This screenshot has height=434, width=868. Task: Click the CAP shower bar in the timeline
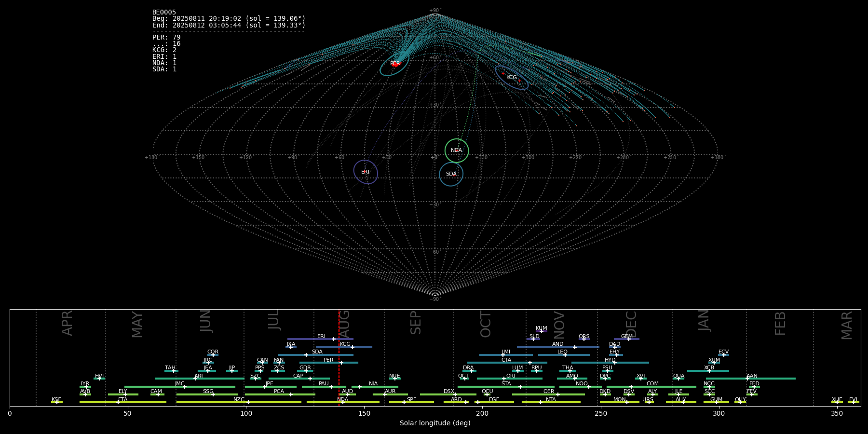pyautogui.click(x=299, y=379)
